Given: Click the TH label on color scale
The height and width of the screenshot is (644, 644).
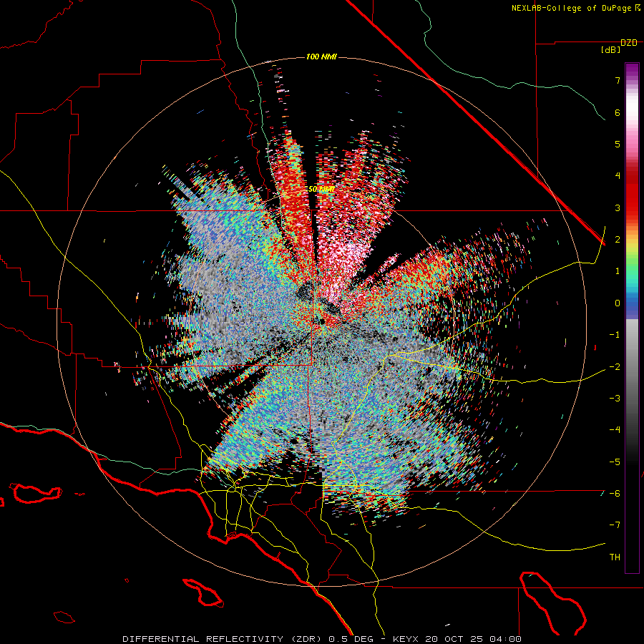Looking at the screenshot, I should 615,557.
